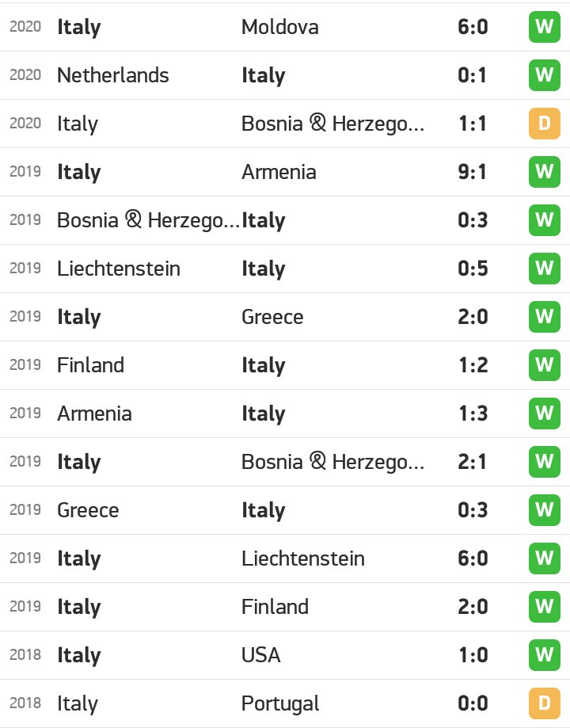The height and width of the screenshot is (728, 570).
Task: Click the W badge on the 9:1 Armenia match
Action: point(544,172)
